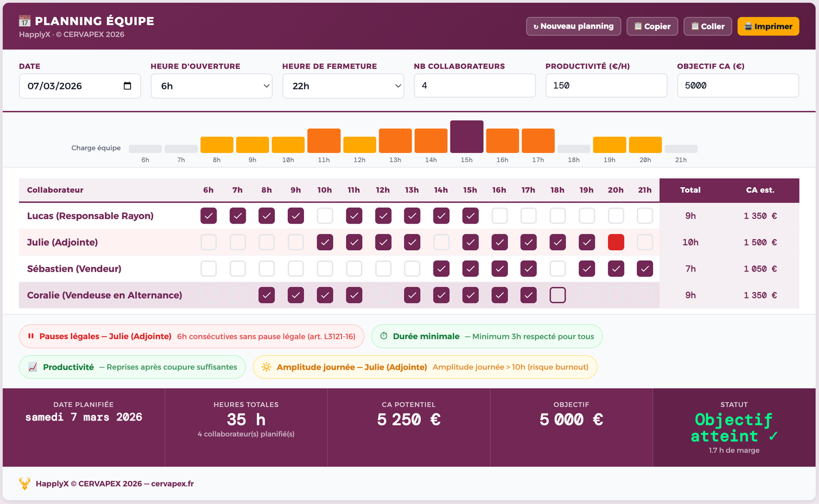Click the 15h peak bar in Charge équipe

pyautogui.click(x=466, y=137)
